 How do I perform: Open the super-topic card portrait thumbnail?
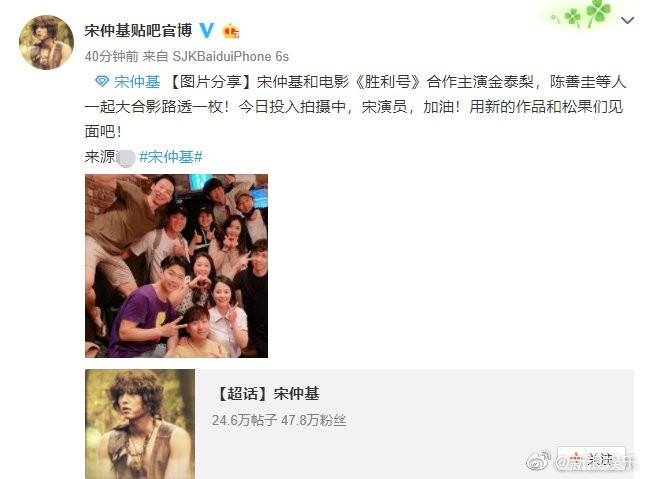pos(140,424)
